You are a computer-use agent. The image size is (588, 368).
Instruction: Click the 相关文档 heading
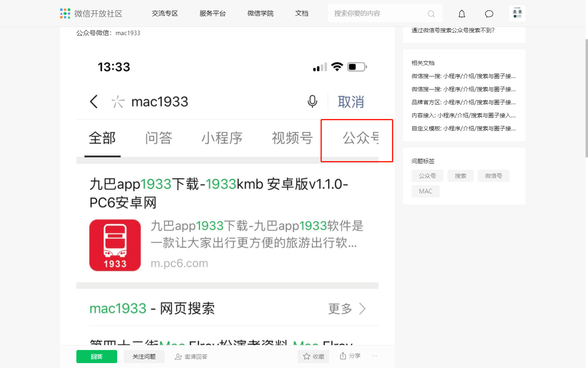(x=423, y=63)
